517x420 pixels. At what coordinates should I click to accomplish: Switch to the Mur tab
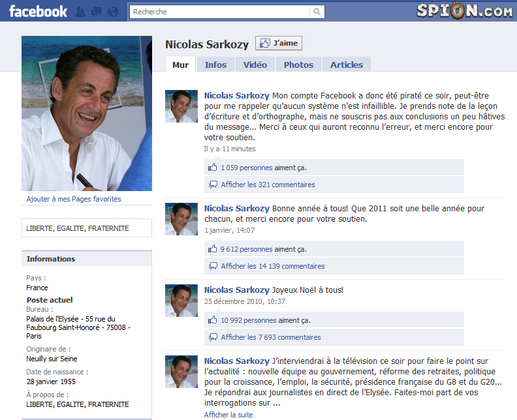point(180,65)
